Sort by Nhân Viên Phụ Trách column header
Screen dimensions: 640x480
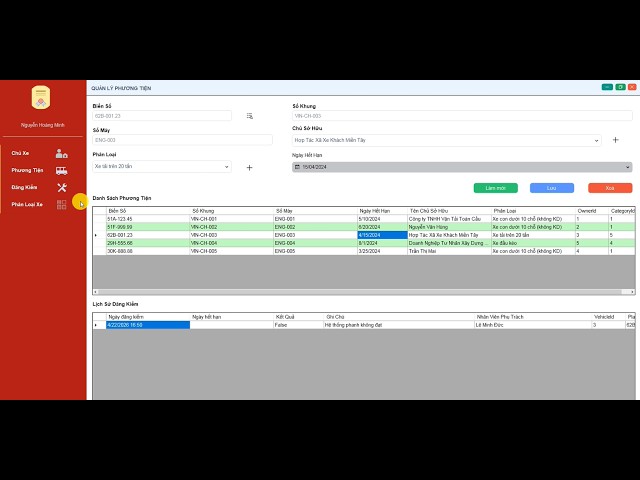coord(533,317)
